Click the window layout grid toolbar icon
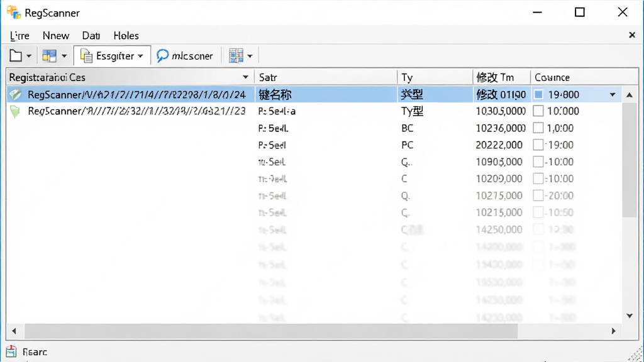The height and width of the screenshot is (362, 644). [x=49, y=56]
